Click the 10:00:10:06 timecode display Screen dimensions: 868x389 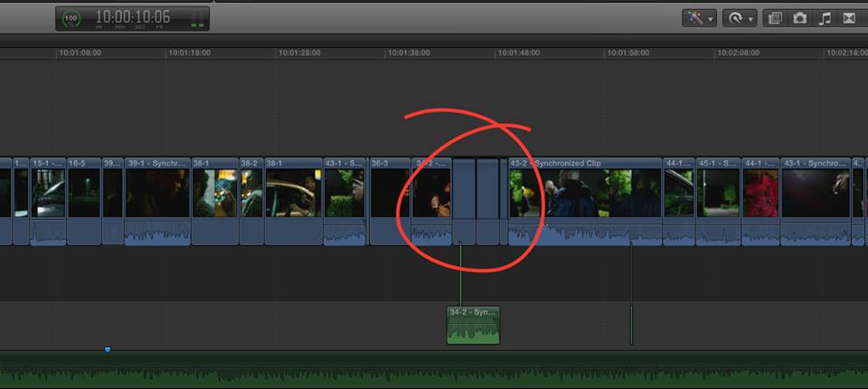pyautogui.click(x=134, y=16)
